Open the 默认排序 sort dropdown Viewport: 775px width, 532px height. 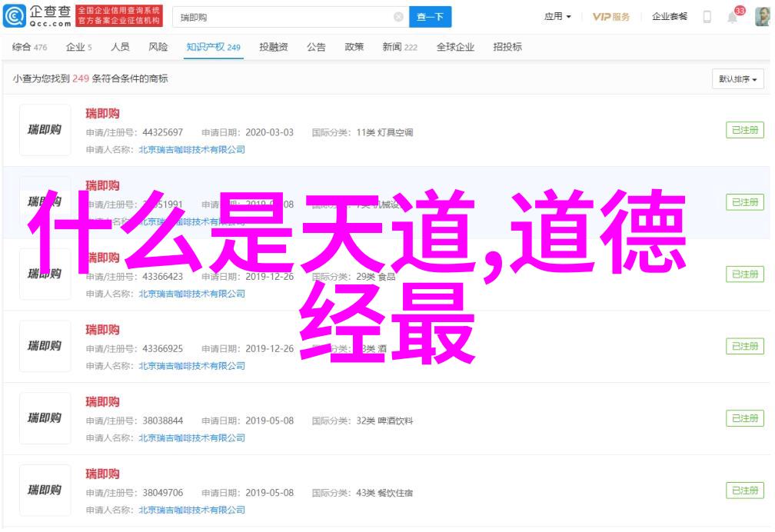tap(737, 79)
